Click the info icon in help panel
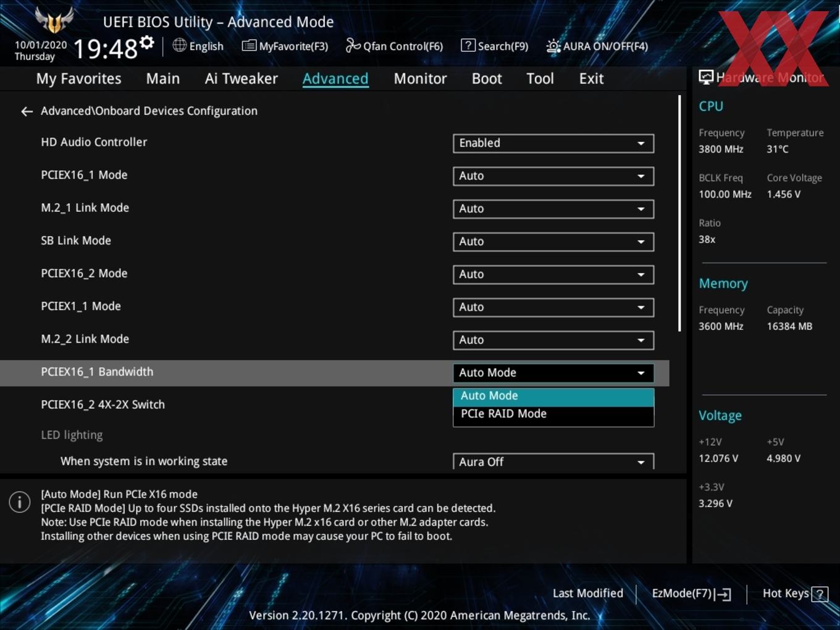 coord(20,502)
